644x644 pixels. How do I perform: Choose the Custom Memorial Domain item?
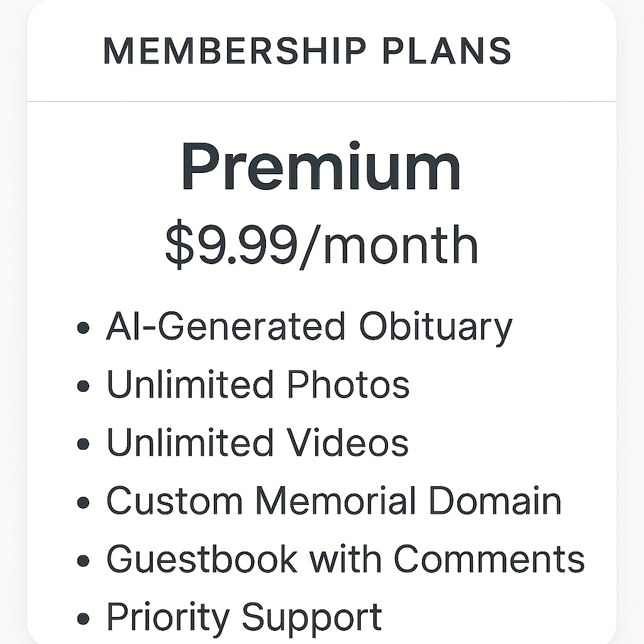pyautogui.click(x=333, y=501)
